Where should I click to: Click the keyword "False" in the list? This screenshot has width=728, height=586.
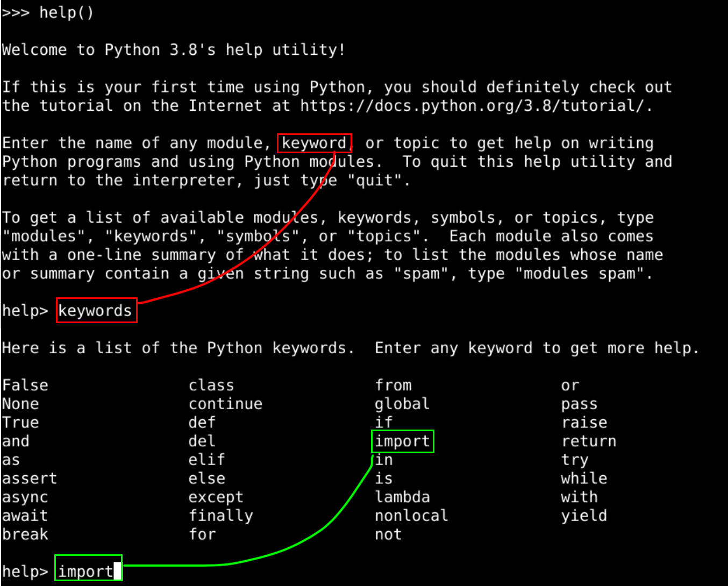[25, 385]
